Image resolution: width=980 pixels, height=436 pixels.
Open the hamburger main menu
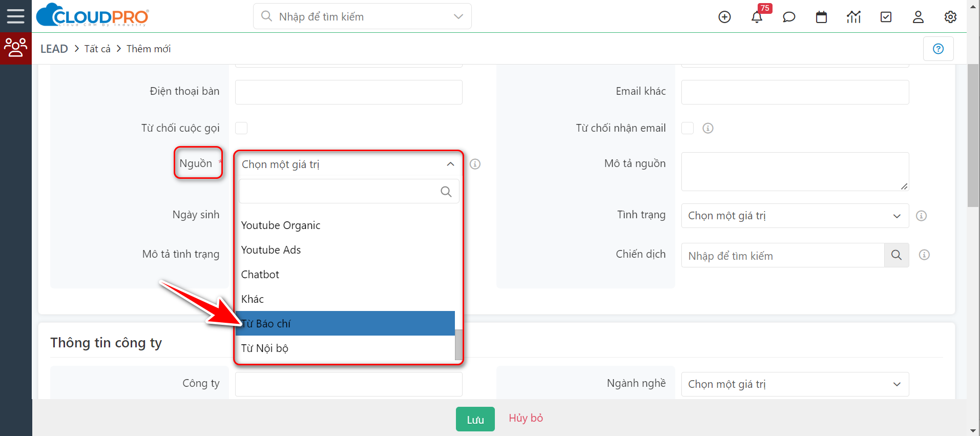pyautogui.click(x=15, y=16)
